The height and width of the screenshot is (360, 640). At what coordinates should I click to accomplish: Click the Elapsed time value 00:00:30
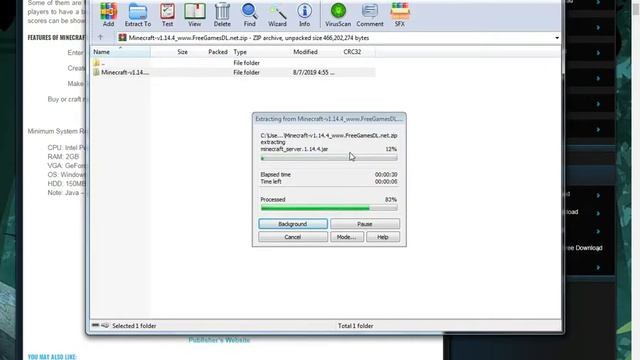pyautogui.click(x=386, y=174)
